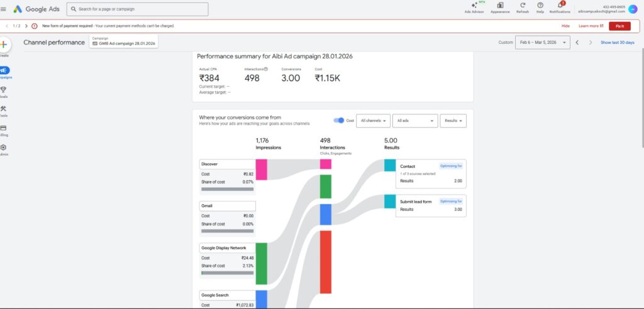Open the hamburger main menu
The width and height of the screenshot is (644, 309).
click(x=4, y=9)
